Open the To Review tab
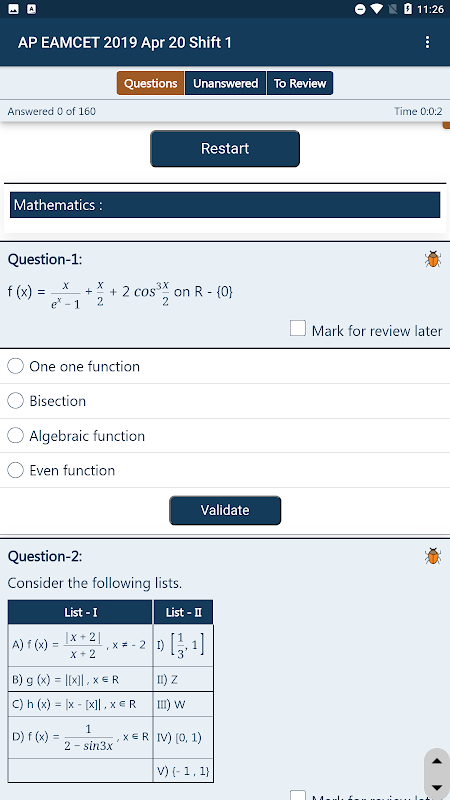 300,83
